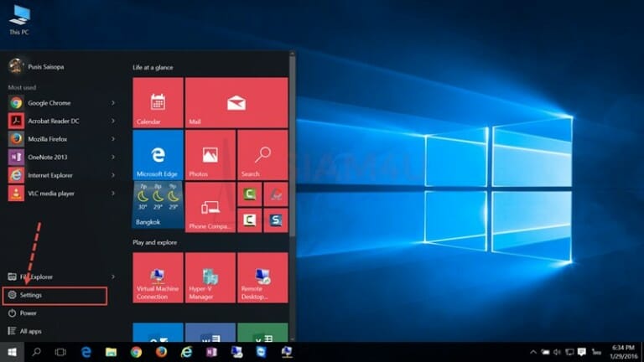
Task: Open the green Camtasia tile
Action: pos(249,194)
